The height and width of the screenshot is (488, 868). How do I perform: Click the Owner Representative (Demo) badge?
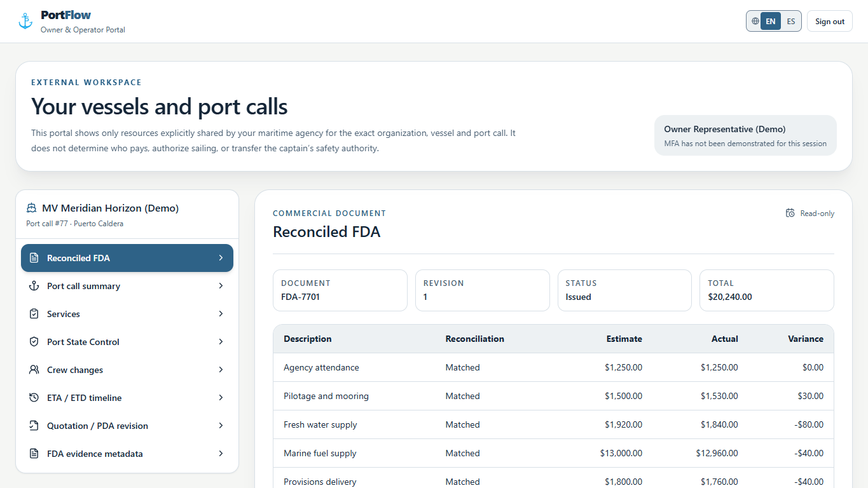[x=745, y=135]
